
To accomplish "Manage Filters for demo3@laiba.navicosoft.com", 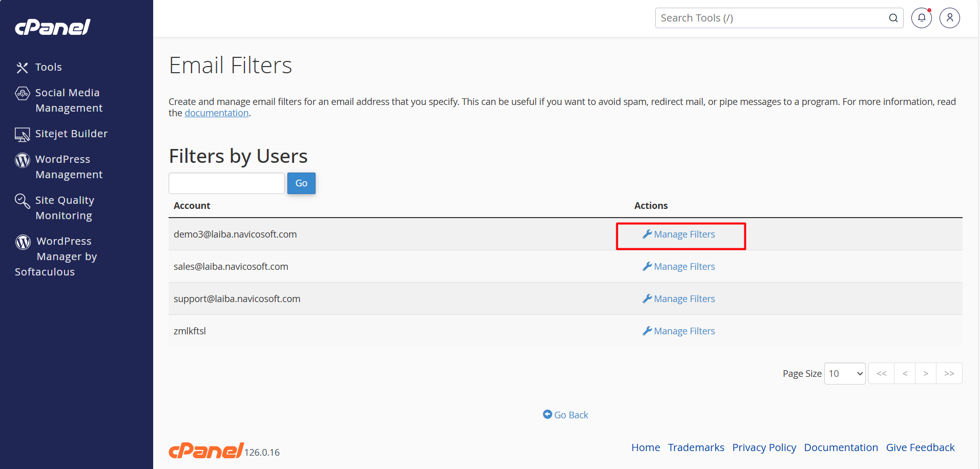I will pyautogui.click(x=679, y=234).
